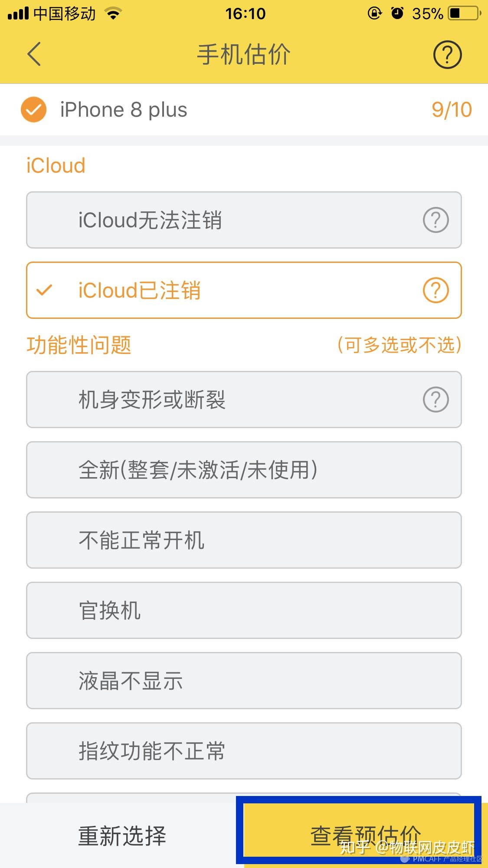Open help icon in top-right header
Viewport: 488px width, 868px height.
tap(447, 55)
